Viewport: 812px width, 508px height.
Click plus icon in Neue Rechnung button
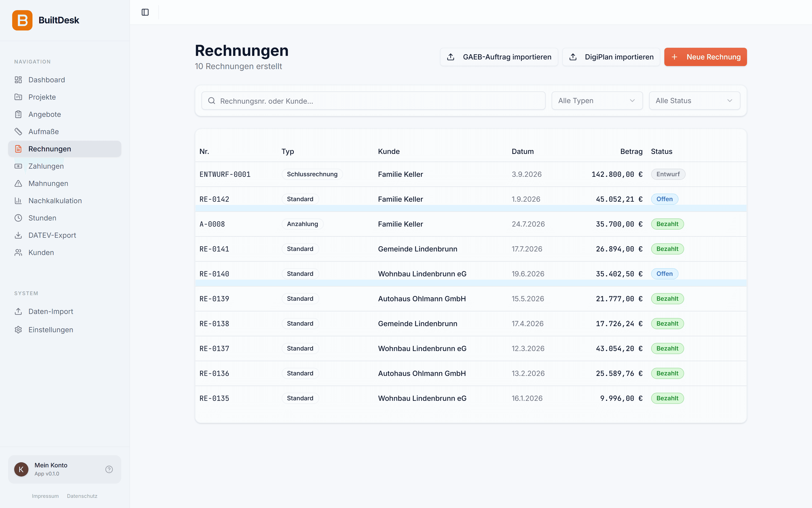[674, 57]
